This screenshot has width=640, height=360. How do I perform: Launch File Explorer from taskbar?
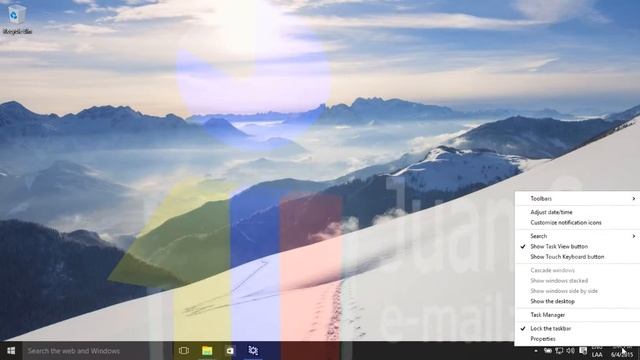[207, 351]
